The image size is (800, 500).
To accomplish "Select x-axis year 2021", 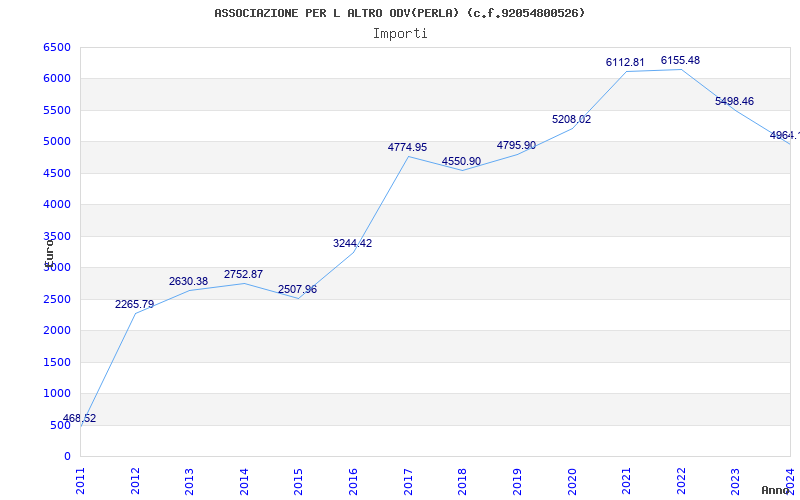I will tap(626, 481).
